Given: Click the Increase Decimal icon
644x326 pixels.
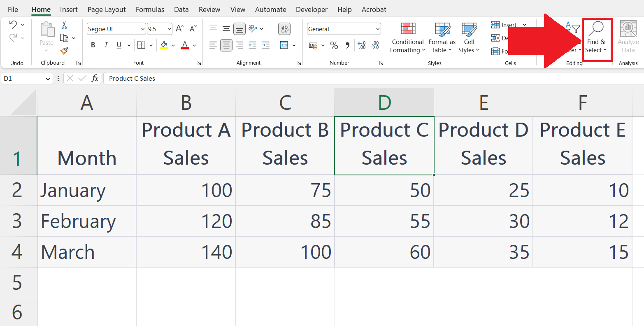Looking at the screenshot, I should 361,45.
